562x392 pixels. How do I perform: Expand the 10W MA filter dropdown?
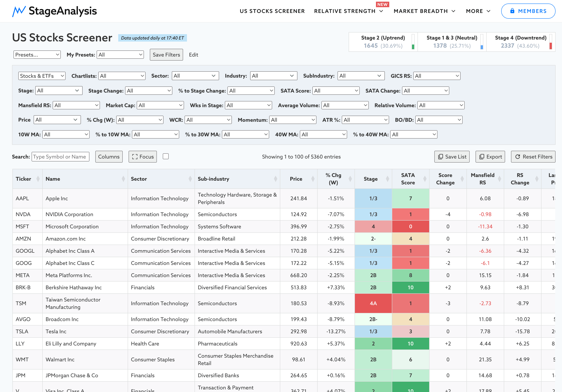[x=66, y=134]
